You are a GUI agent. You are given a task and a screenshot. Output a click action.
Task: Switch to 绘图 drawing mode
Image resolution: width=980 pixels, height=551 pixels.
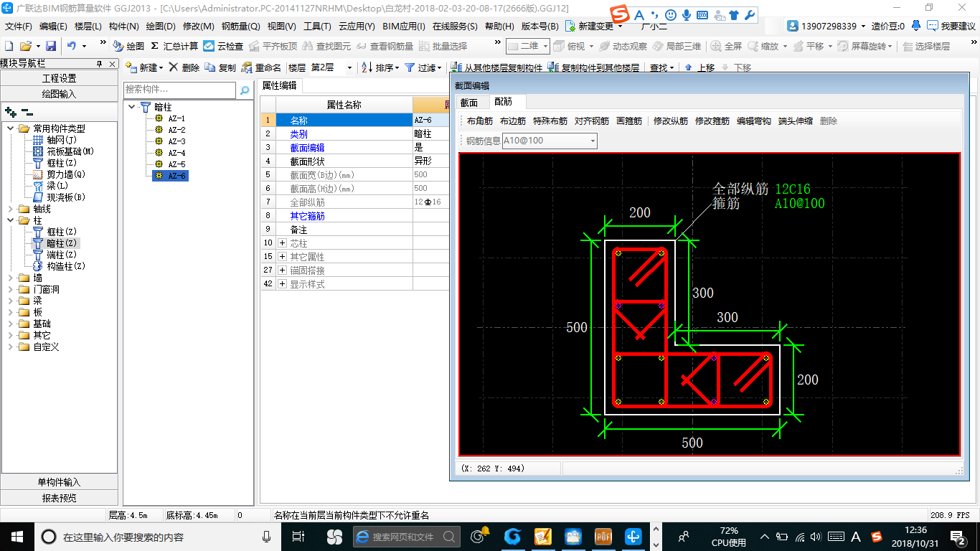[x=128, y=46]
